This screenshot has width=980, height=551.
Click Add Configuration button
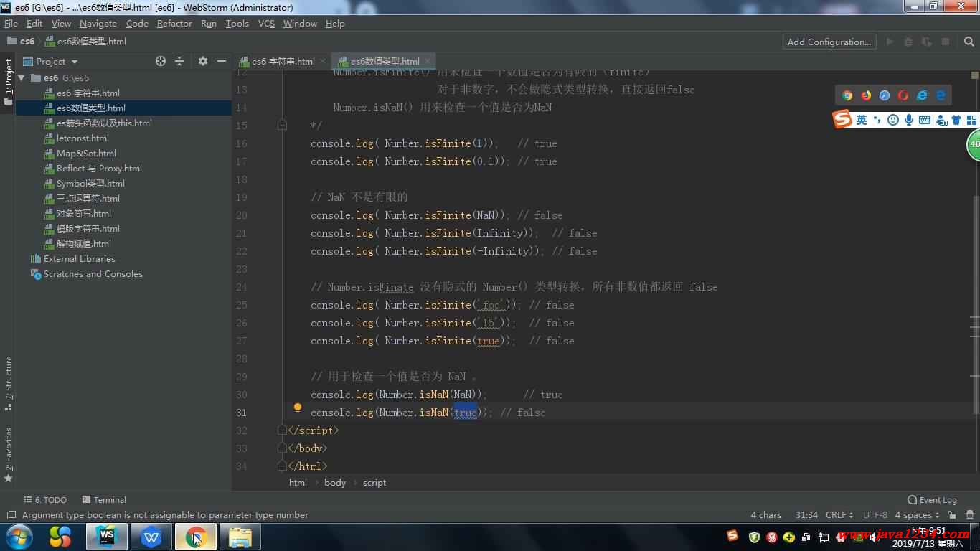pos(829,42)
